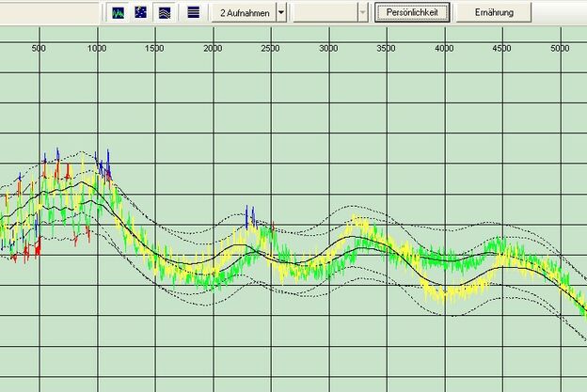Click the 5000 axis label

click(x=560, y=48)
